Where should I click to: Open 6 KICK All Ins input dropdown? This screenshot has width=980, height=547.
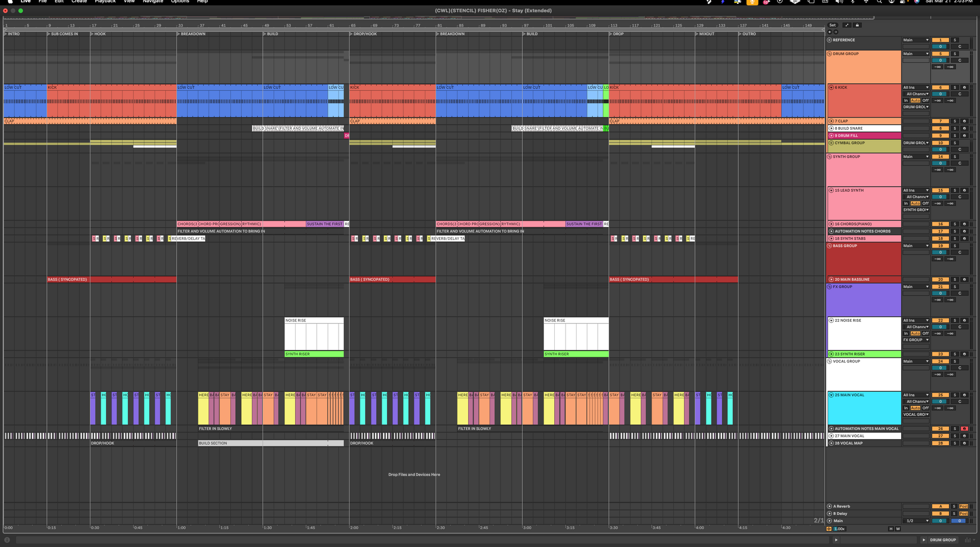pyautogui.click(x=916, y=88)
